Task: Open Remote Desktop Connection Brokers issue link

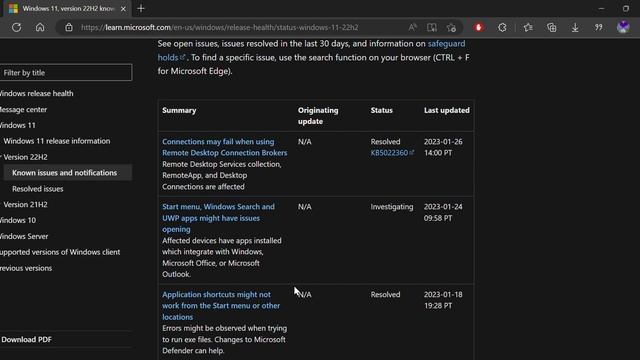Action: point(224,147)
